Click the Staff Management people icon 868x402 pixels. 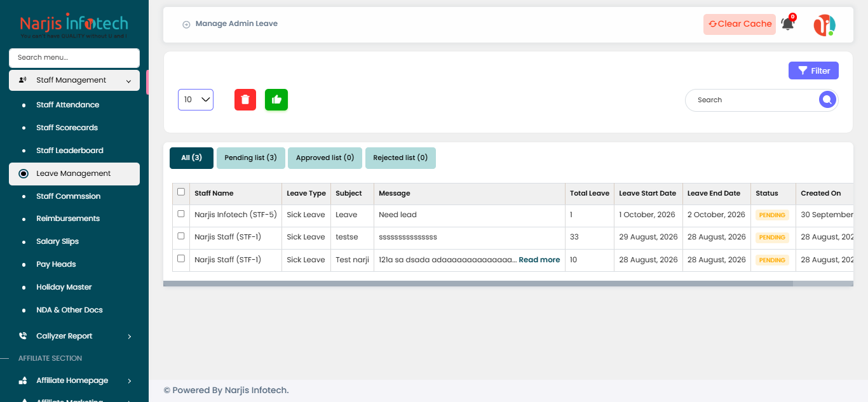(x=23, y=80)
